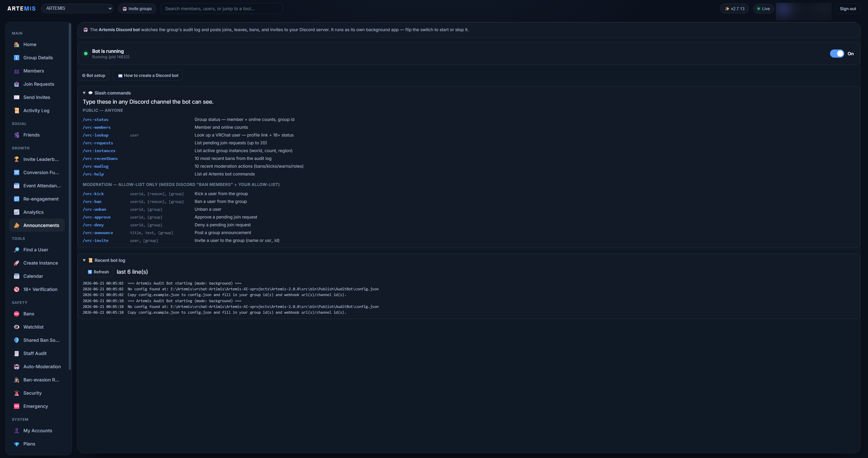This screenshot has height=458, width=868.
Task: Click the Emergency SOS icon
Action: tap(17, 406)
